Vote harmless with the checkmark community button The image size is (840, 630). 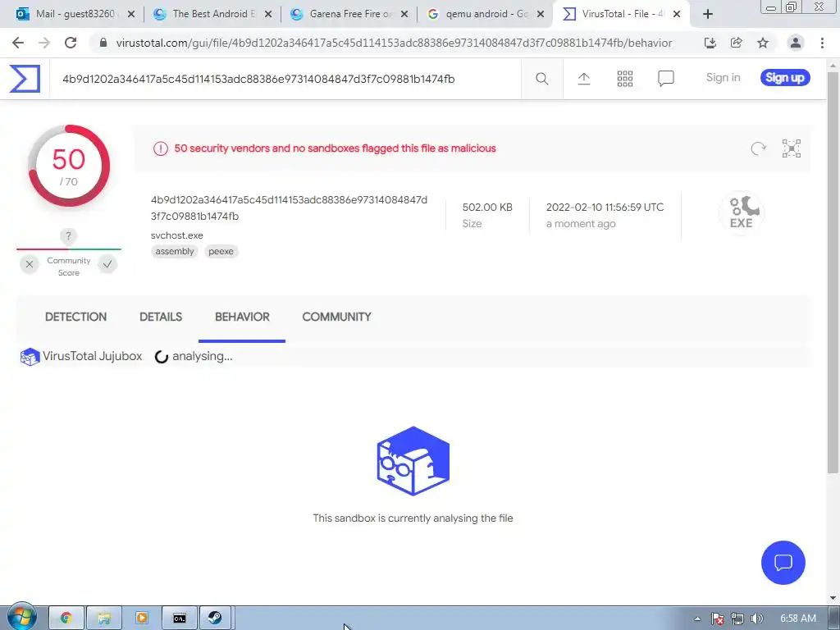107,264
